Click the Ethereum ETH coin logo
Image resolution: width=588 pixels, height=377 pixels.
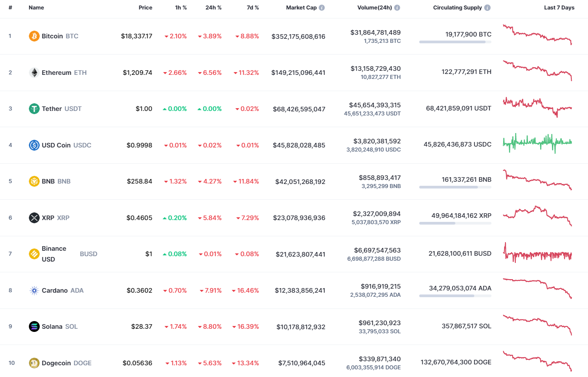pos(34,72)
